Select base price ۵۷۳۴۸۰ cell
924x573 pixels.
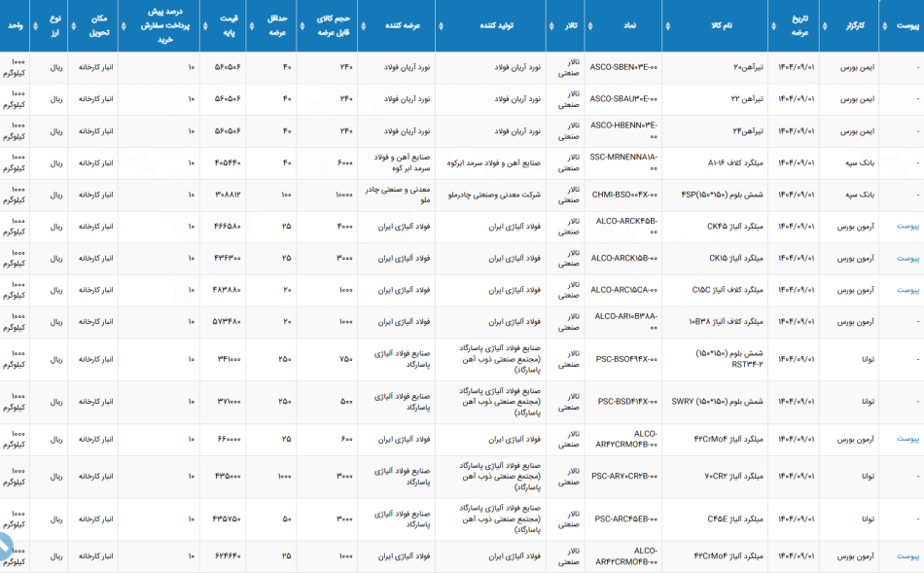(227, 322)
